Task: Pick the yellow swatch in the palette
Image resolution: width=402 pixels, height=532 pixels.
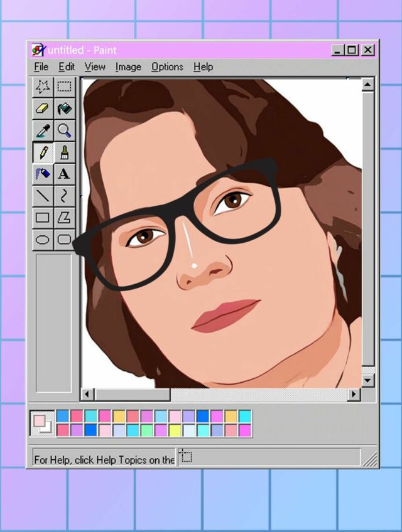Action: tap(175, 430)
